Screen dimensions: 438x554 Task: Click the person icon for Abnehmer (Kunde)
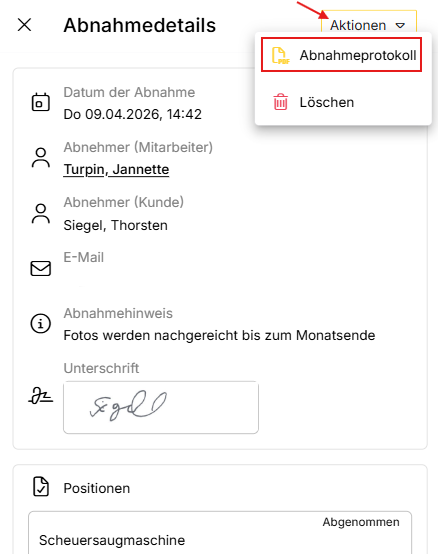click(x=41, y=213)
